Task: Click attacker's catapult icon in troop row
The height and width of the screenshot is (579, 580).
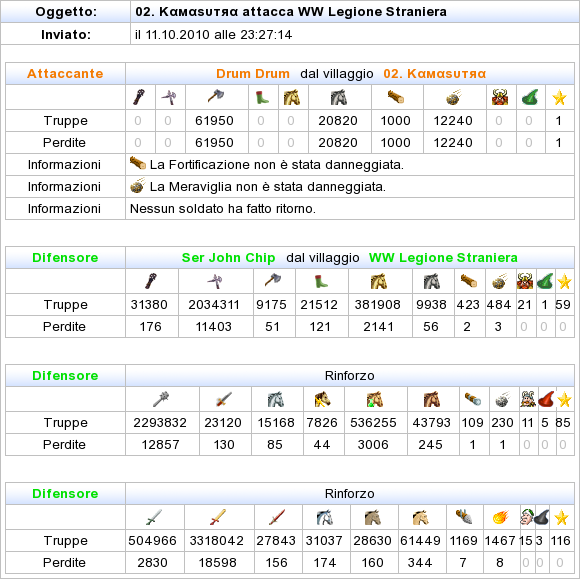Action: pos(453,97)
